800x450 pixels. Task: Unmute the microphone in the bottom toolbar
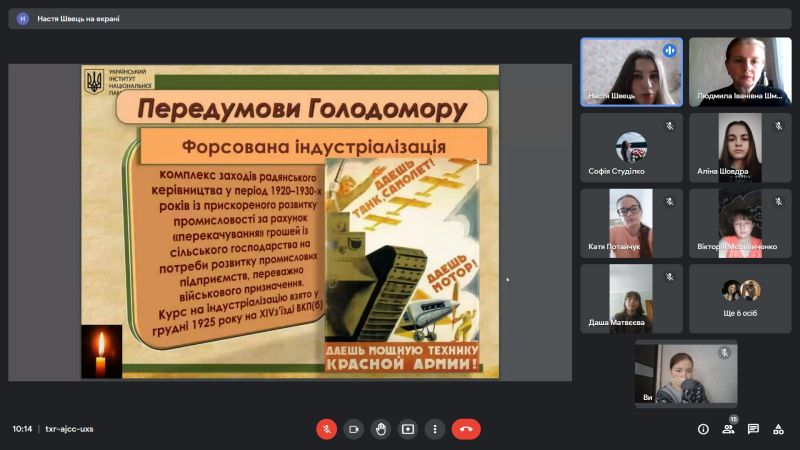click(x=327, y=429)
